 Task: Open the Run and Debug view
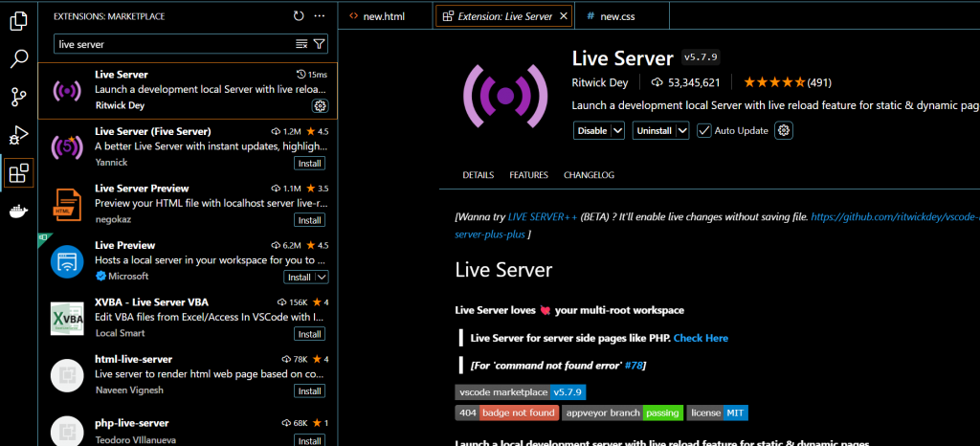tap(19, 135)
